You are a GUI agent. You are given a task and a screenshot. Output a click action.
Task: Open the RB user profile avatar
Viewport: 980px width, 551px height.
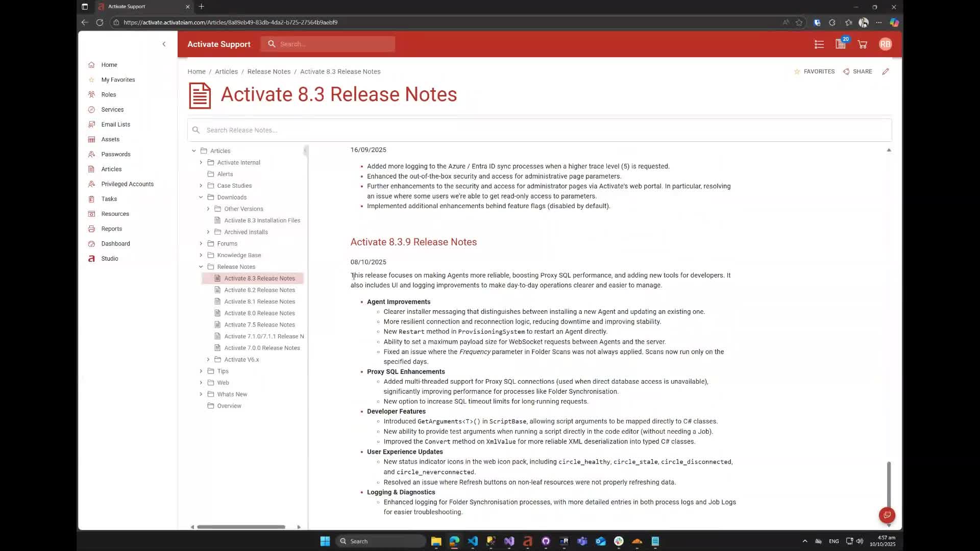885,44
